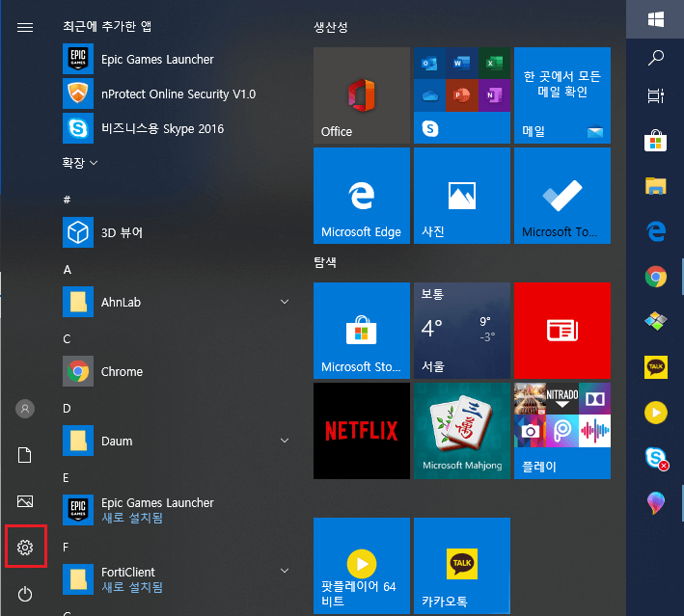Open the 사진 photos tile
This screenshot has height=616, width=684.
pyautogui.click(x=462, y=196)
